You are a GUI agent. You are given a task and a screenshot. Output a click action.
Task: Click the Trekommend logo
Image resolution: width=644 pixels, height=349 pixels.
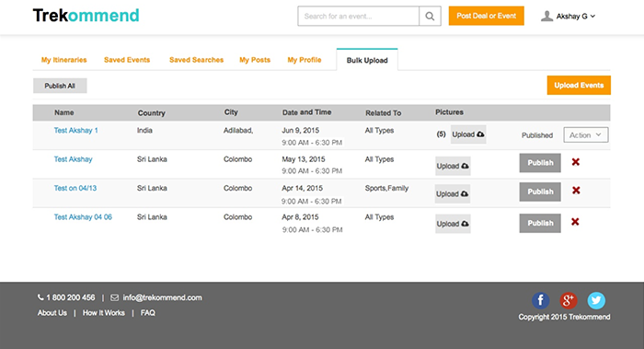point(86,16)
